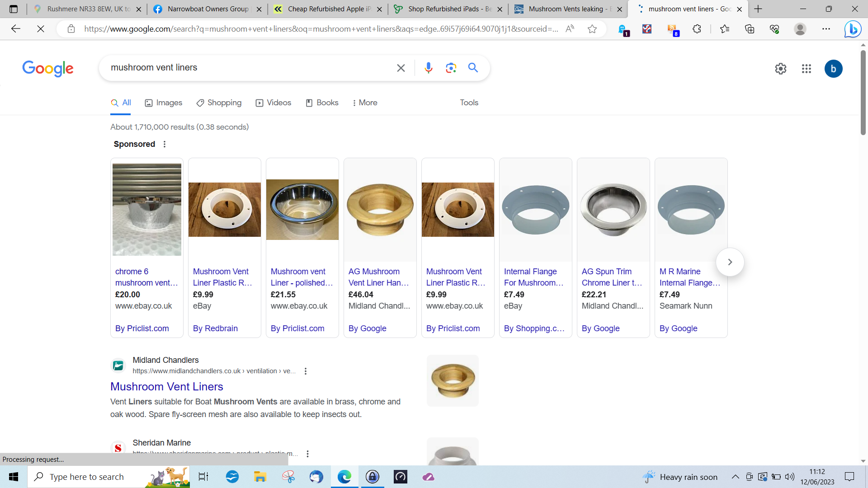This screenshot has width=868, height=488.
Task: Open notification center icon
Action: tap(849, 477)
